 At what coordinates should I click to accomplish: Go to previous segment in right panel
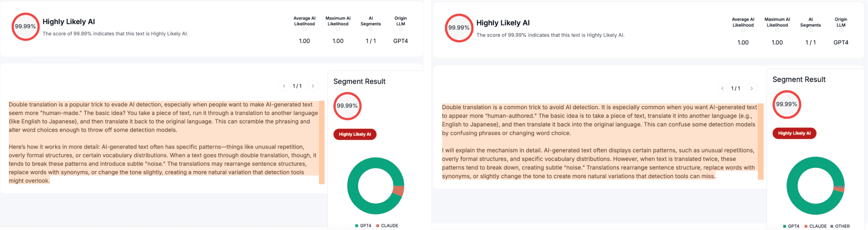(x=722, y=89)
